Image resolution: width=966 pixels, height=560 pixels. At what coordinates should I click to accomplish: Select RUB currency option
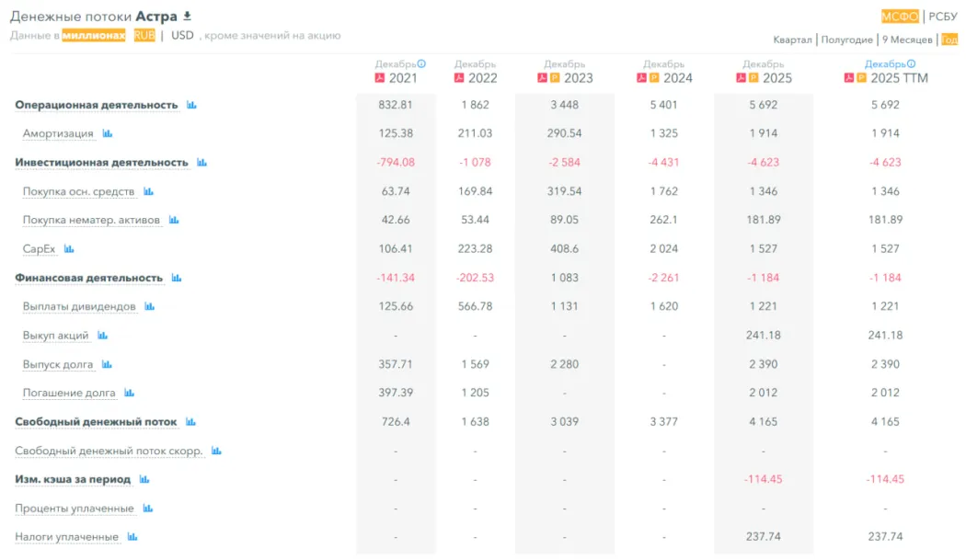[144, 36]
